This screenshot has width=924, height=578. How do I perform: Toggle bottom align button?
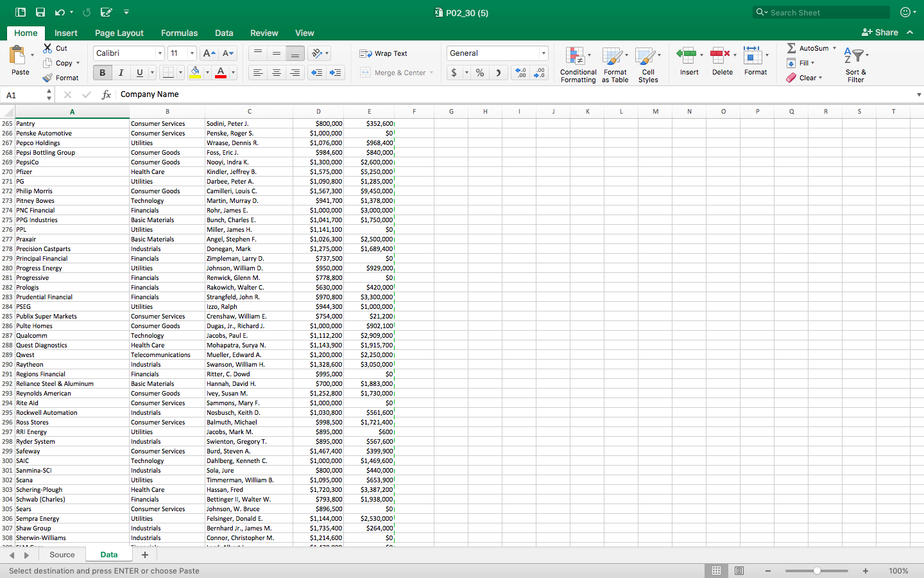tap(295, 53)
